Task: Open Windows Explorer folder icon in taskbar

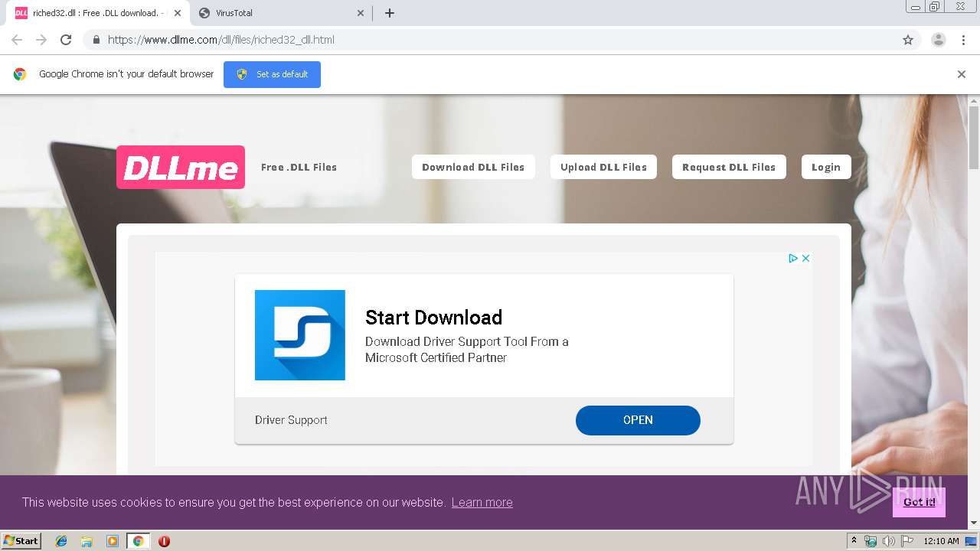Action: click(x=87, y=541)
